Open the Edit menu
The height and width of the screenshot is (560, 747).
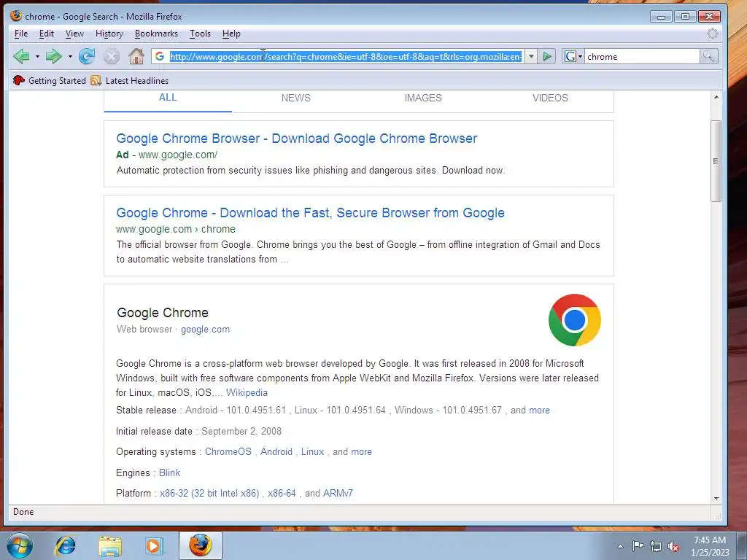(46, 34)
